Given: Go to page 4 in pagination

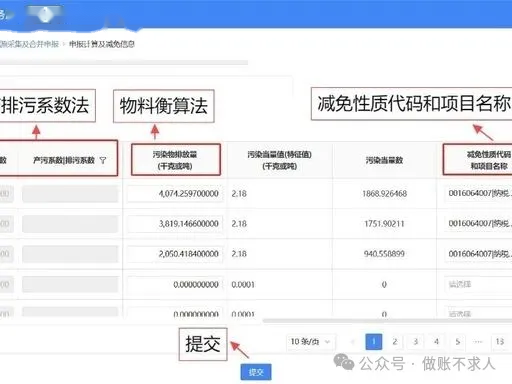Looking at the screenshot, I should [436, 342].
